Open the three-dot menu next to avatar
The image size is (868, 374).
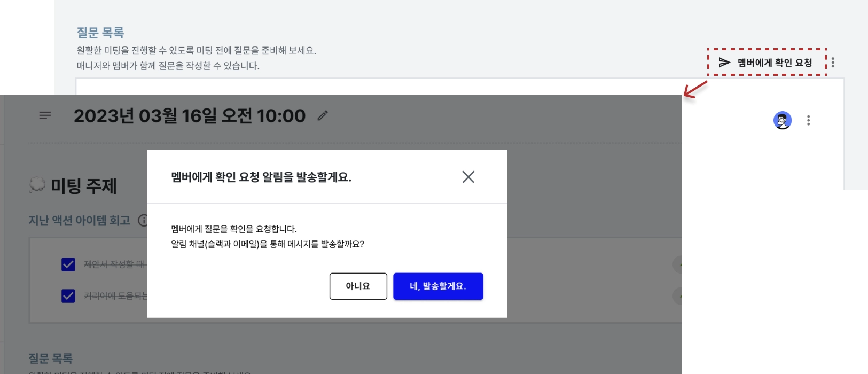coord(808,120)
